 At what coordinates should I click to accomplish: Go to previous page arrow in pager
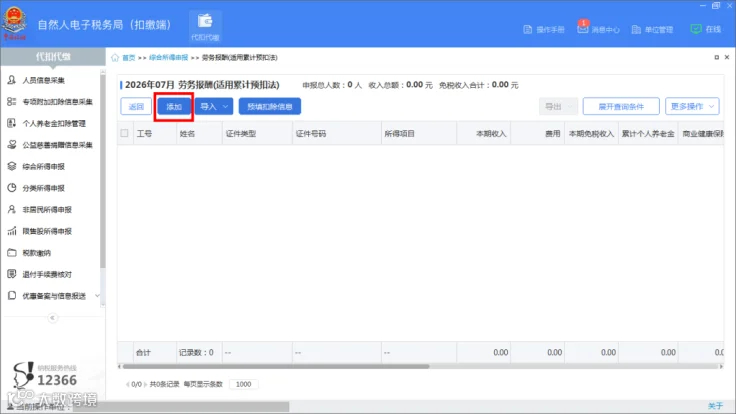[x=127, y=384]
